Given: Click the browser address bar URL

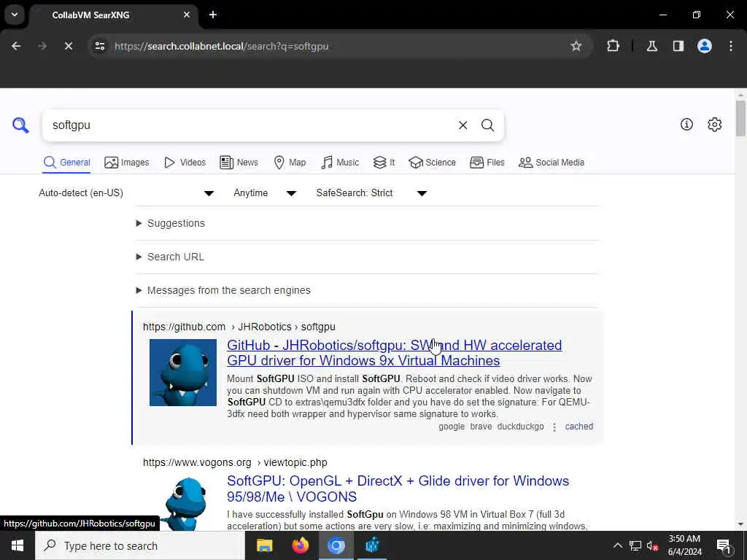Looking at the screenshot, I should click(x=221, y=46).
